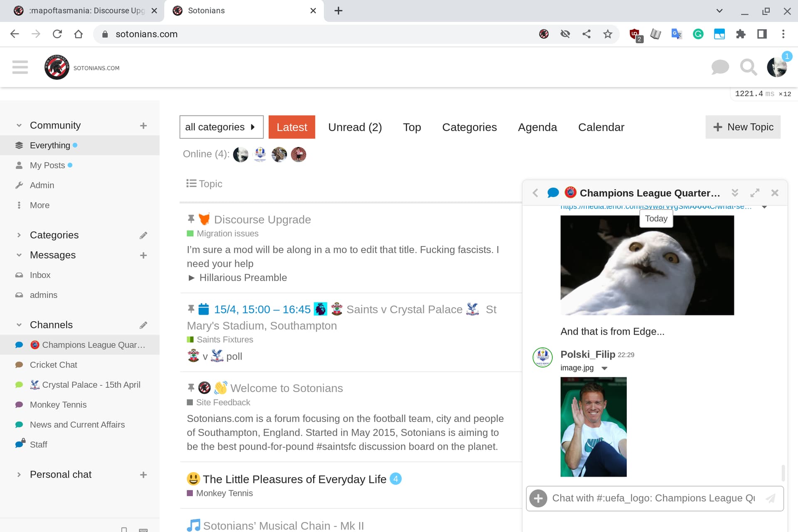
Task: Open the Migration issues category
Action: click(x=227, y=234)
